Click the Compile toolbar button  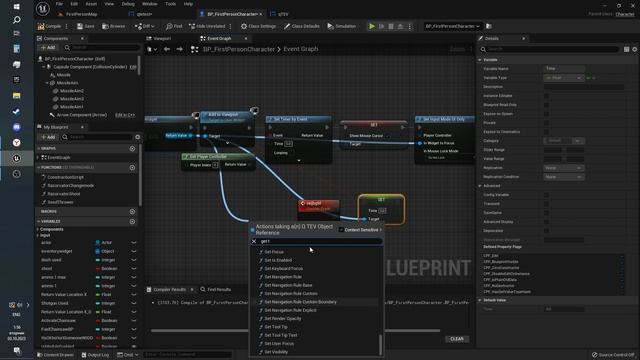[49, 26]
